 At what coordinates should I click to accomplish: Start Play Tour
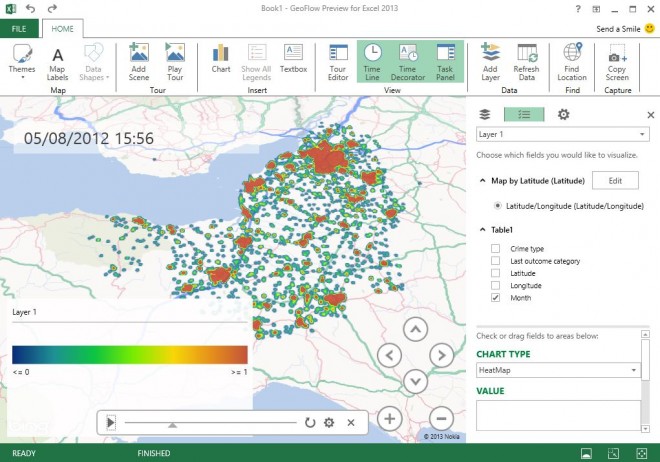[175, 62]
